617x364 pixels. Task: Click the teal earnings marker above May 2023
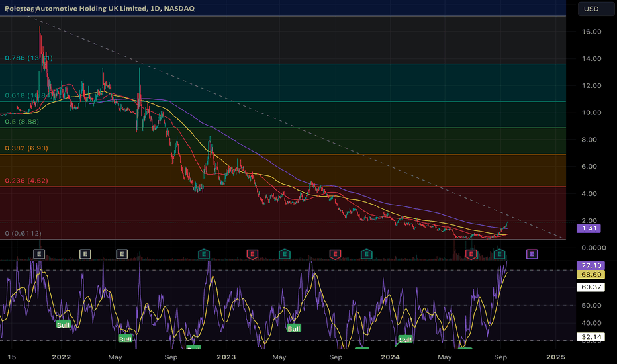pos(285,254)
